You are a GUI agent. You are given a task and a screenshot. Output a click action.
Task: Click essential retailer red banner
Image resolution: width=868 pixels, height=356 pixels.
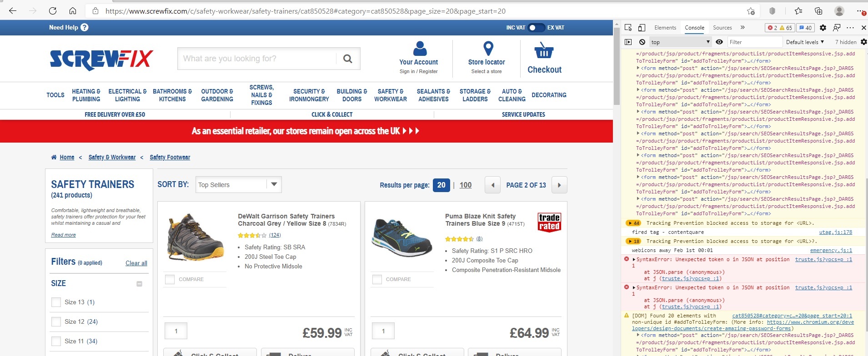pos(306,131)
